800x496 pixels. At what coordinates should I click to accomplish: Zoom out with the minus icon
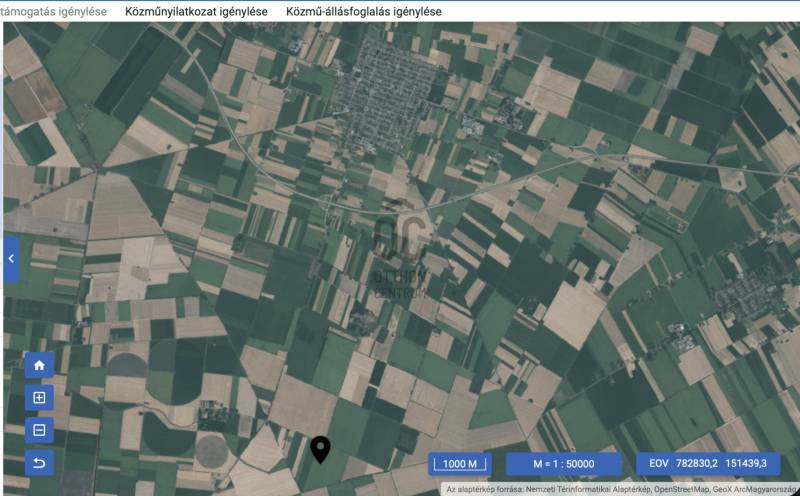pos(39,431)
